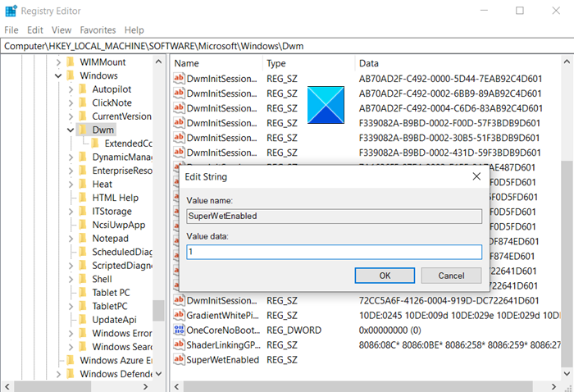
Task: Select the UpdateApi folder icon
Action: 83,319
